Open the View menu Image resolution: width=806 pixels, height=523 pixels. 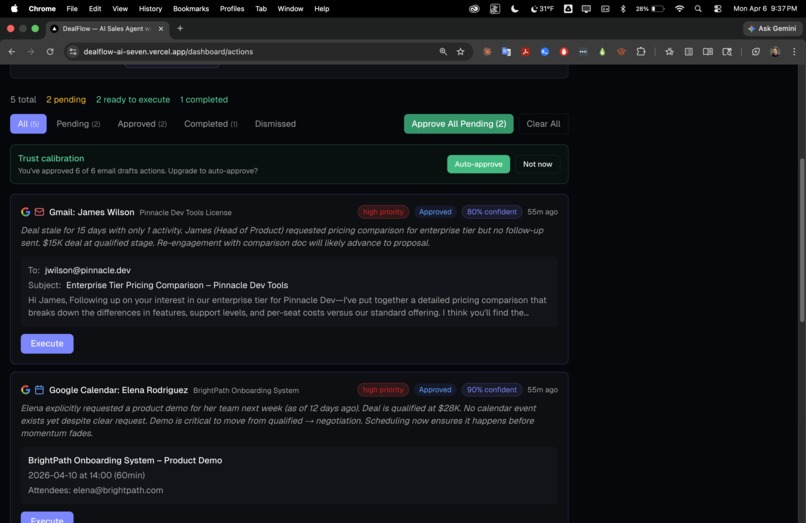point(120,9)
